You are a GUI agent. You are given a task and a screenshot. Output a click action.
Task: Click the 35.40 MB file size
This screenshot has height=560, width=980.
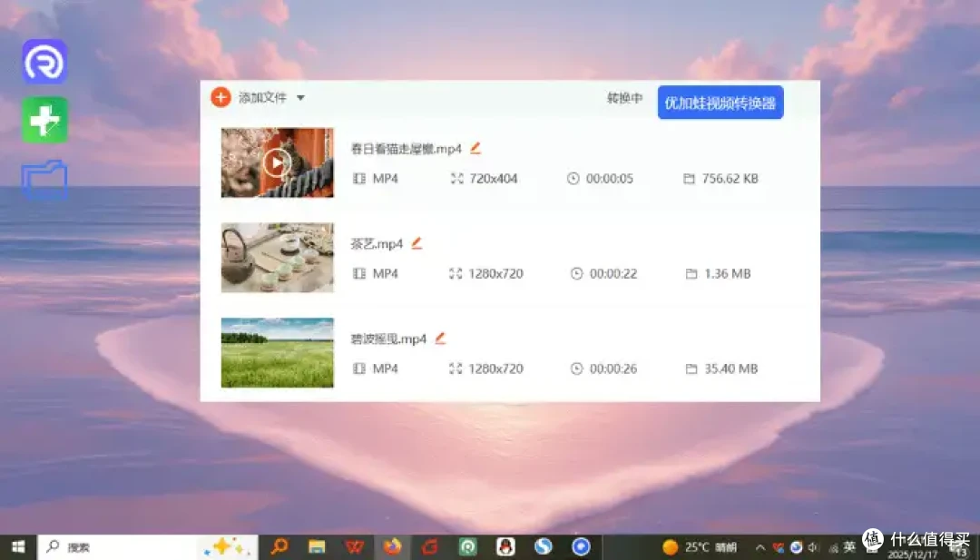[730, 368]
